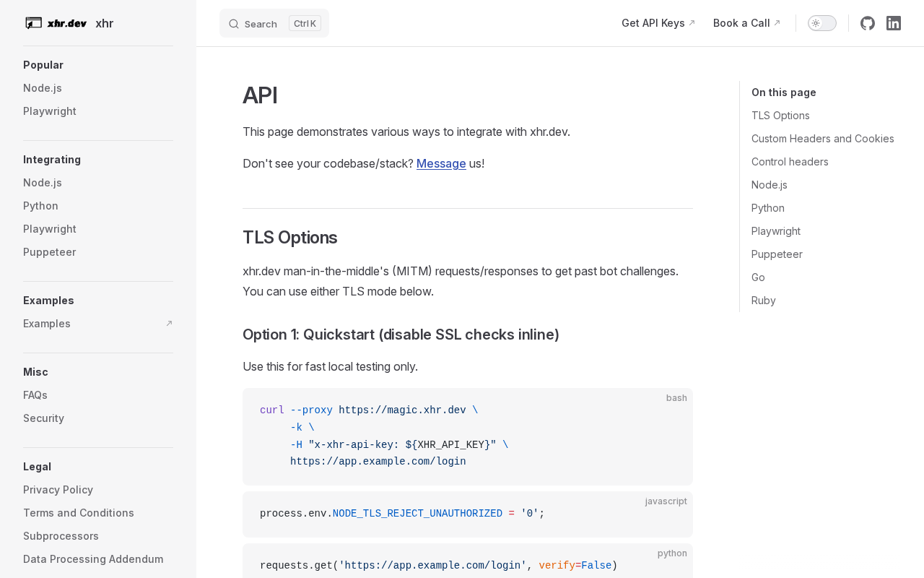924x578 pixels.
Task: Select Python under Integrating in sidebar
Action: tap(40, 206)
